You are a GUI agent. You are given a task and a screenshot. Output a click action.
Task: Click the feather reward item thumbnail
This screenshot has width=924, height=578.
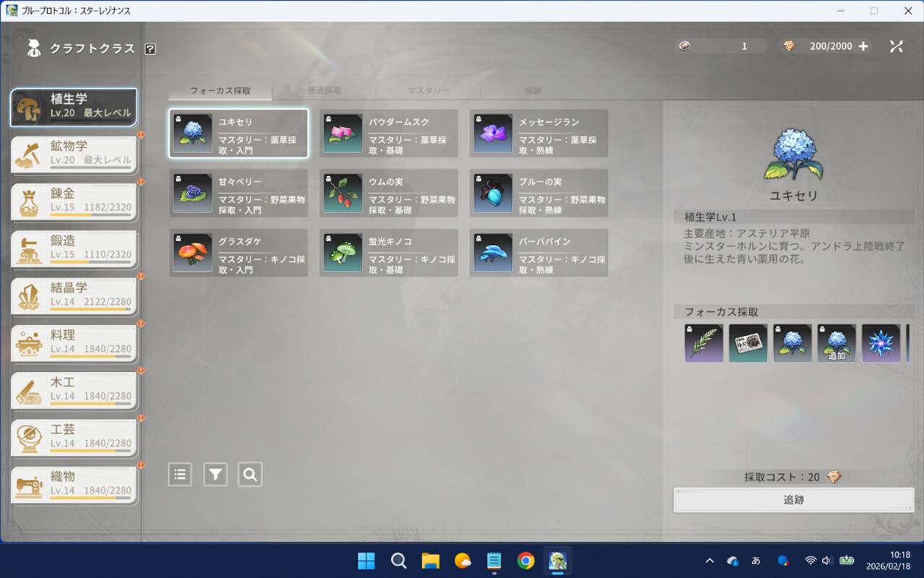tap(704, 343)
